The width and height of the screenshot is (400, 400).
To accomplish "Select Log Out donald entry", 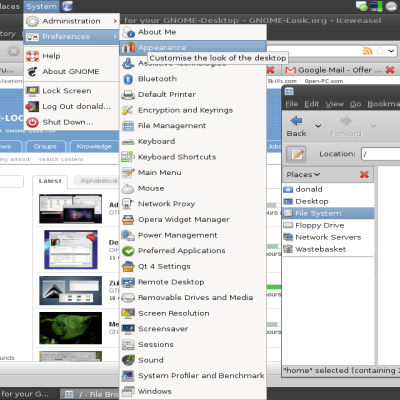I will [x=72, y=107].
